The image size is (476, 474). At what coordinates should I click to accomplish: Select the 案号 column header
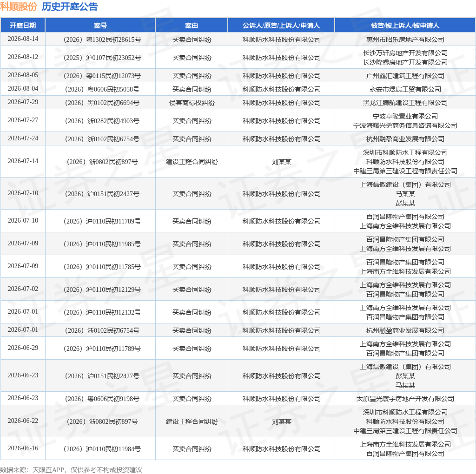click(100, 26)
